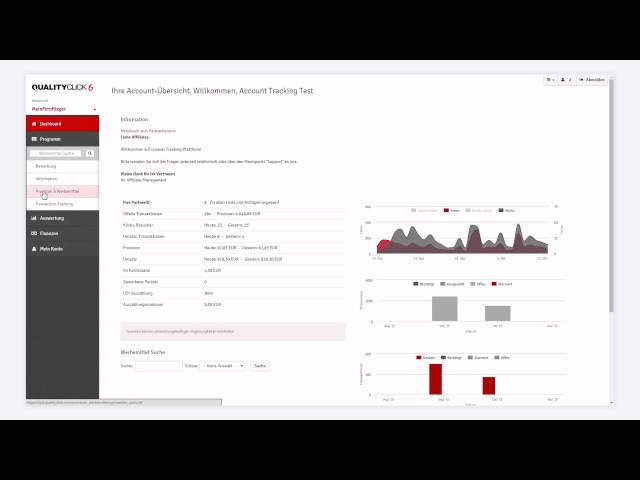Click the chart icon next to Auswertung
Viewport: 640px width, 480px height.
[x=34, y=218]
